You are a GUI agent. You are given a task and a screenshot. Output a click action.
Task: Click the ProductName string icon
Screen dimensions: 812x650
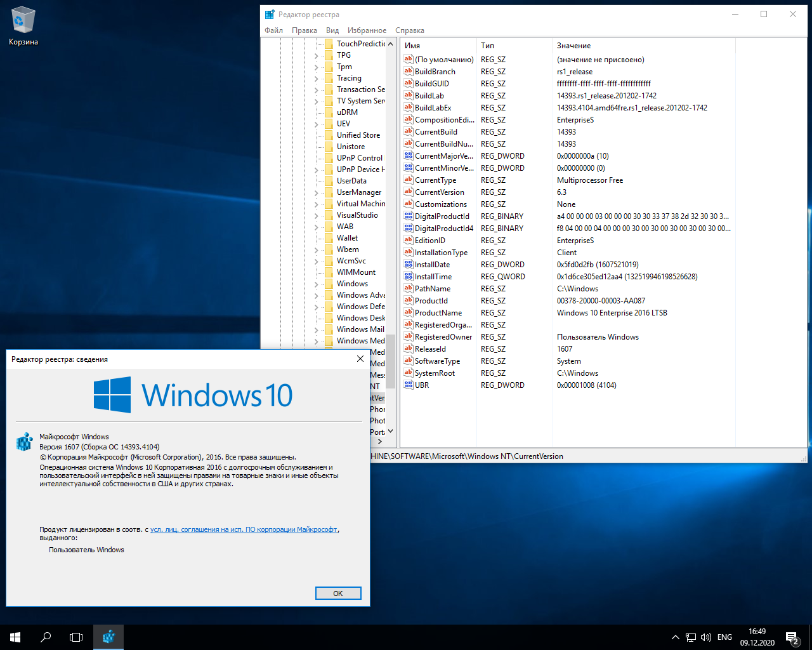409,312
